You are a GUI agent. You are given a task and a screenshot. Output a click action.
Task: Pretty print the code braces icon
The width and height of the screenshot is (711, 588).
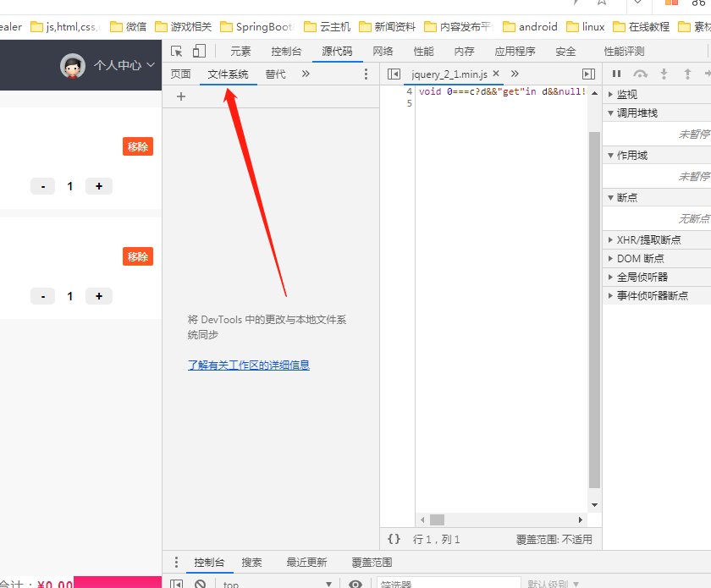(394, 539)
